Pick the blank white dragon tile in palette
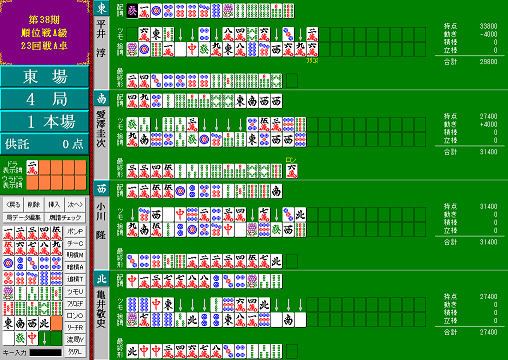 pyautogui.click(x=8, y=338)
